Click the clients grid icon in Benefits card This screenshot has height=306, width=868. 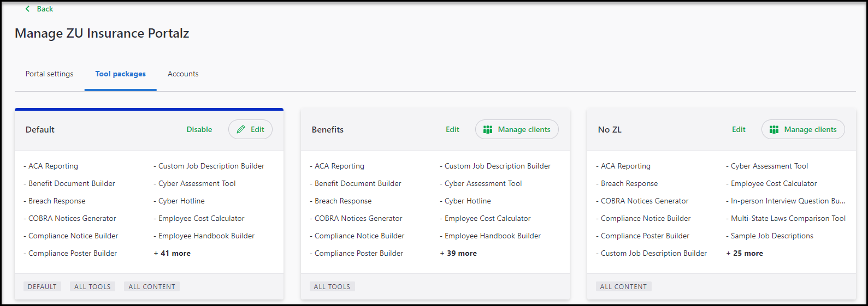[488, 129]
